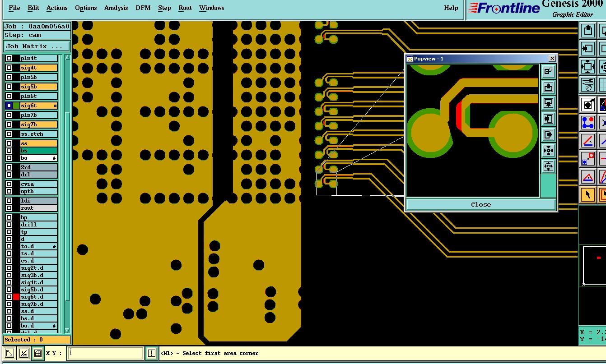Viewport: 606px width, 364px height.
Task: Close Popview window with title X
Action: point(552,59)
